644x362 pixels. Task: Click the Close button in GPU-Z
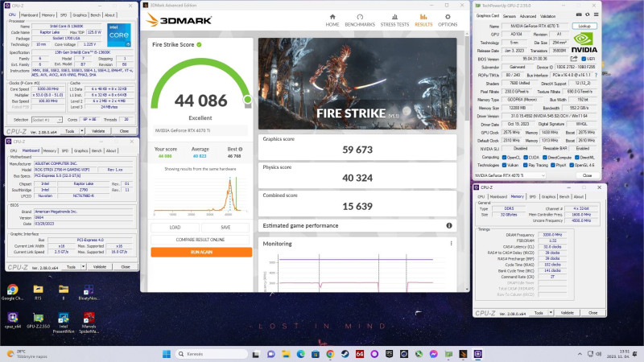[587, 175]
